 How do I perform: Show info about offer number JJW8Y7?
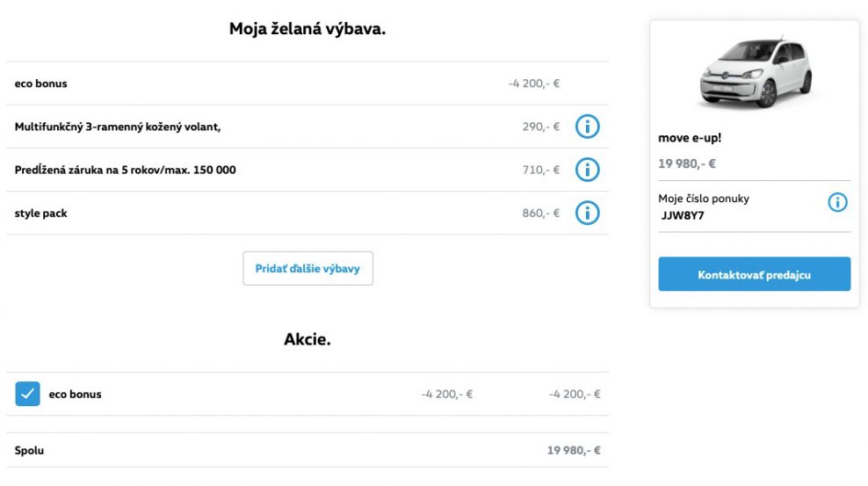click(837, 202)
